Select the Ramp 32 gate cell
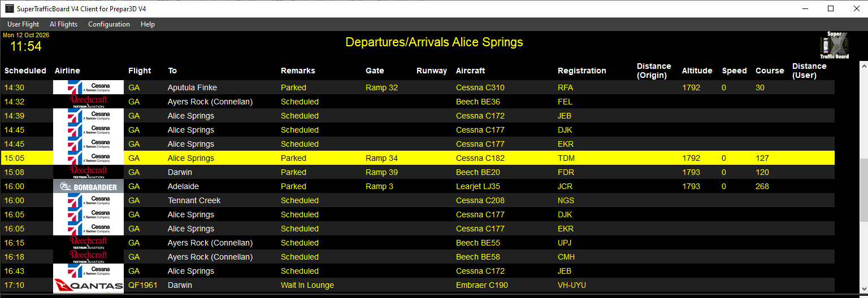Viewport: 868px width, 298px height. (x=381, y=87)
